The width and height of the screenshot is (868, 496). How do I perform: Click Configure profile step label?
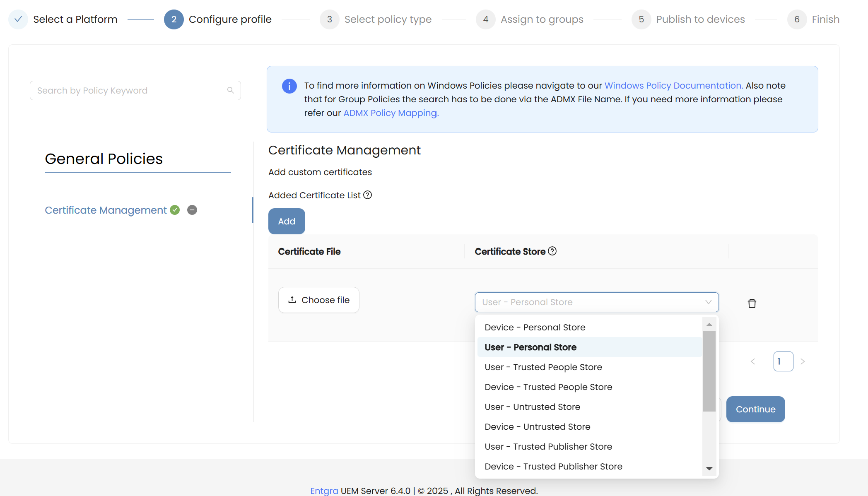[230, 19]
